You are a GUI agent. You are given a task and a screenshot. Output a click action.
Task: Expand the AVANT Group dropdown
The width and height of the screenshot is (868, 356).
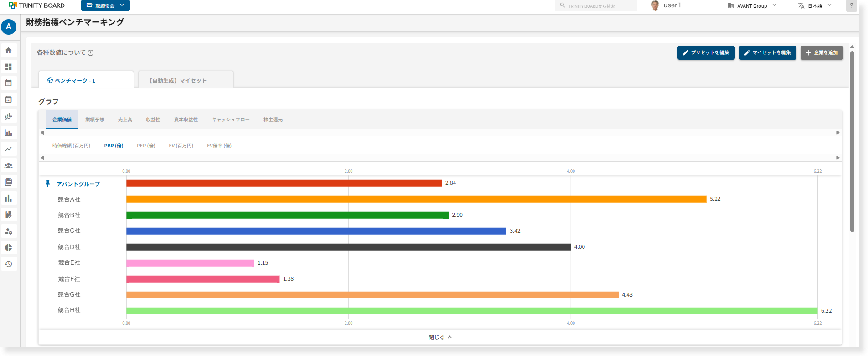[752, 6]
